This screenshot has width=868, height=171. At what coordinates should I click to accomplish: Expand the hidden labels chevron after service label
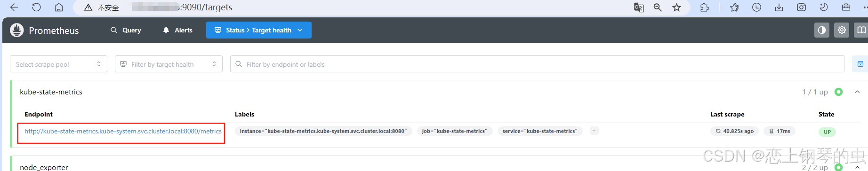[x=595, y=131]
